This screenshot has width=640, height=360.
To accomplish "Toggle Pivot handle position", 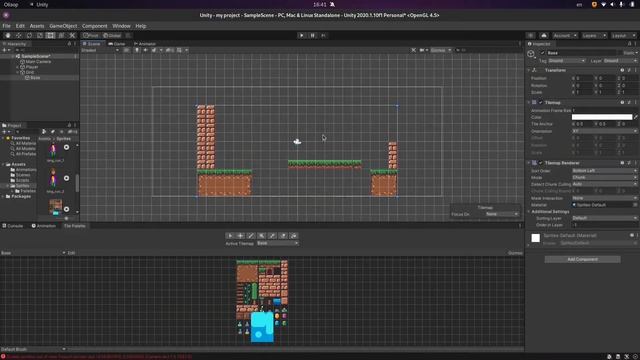I will coord(91,36).
